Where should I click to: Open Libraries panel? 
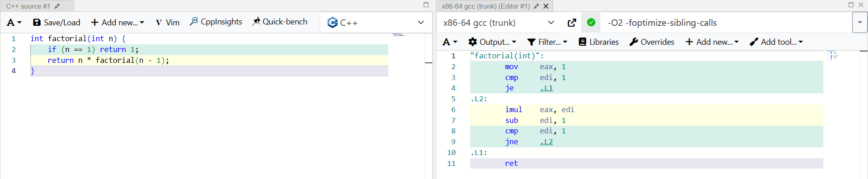[599, 42]
